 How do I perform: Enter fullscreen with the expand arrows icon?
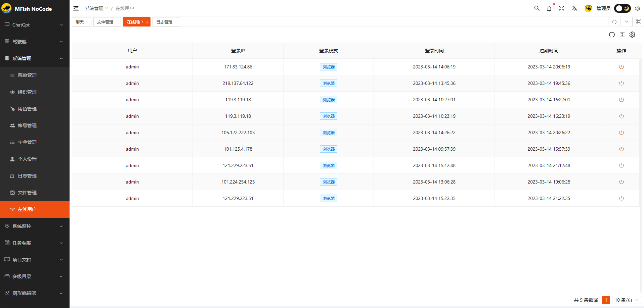pos(562,8)
